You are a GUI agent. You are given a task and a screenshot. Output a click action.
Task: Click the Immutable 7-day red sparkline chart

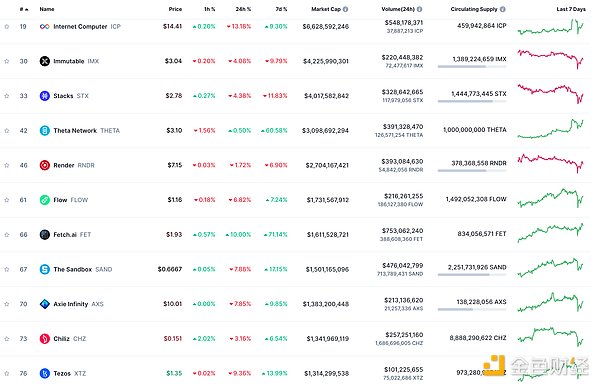pos(551,59)
